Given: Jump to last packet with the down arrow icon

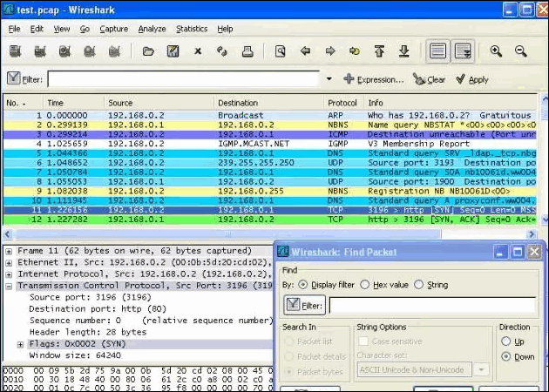Looking at the screenshot, I should [404, 51].
